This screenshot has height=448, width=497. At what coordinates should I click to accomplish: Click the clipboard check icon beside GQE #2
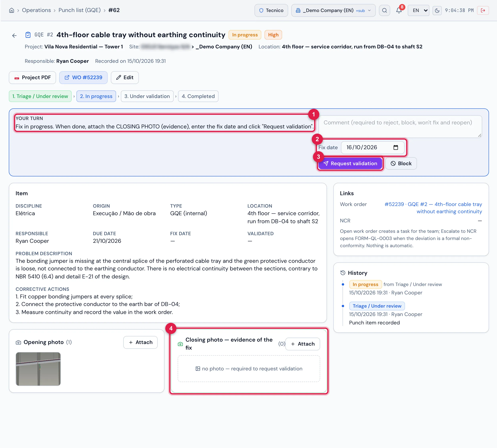pos(28,35)
